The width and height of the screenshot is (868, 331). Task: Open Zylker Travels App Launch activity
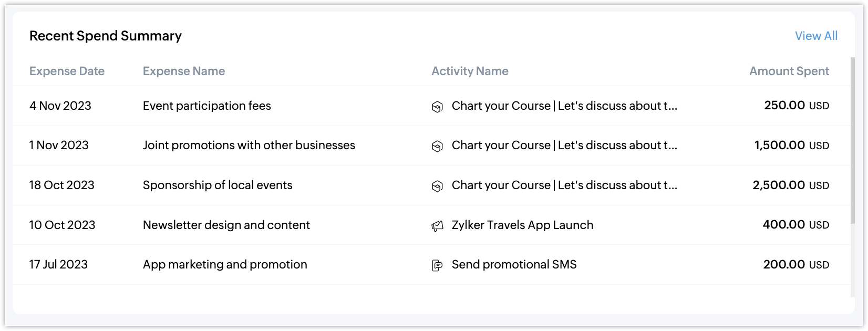click(522, 225)
